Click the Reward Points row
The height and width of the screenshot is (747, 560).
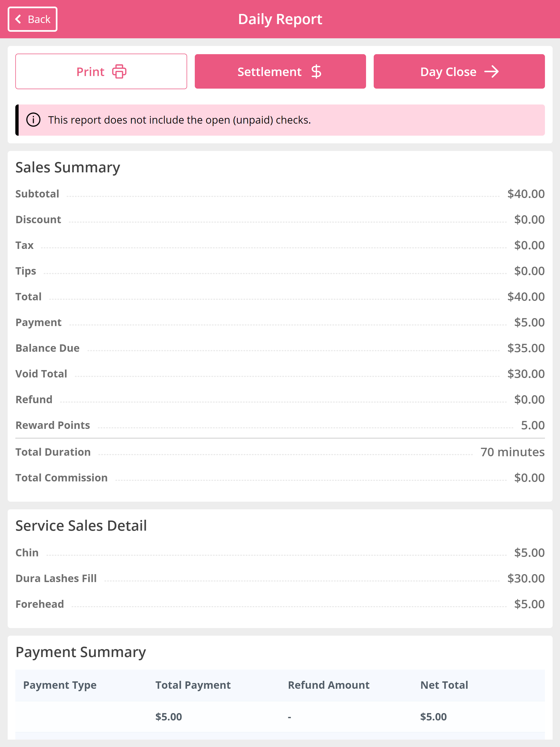point(280,425)
